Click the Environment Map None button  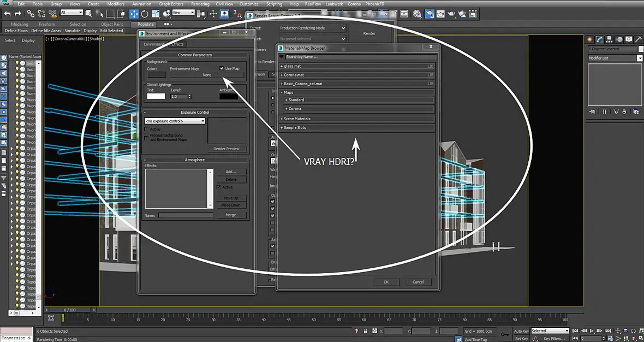[x=207, y=75]
